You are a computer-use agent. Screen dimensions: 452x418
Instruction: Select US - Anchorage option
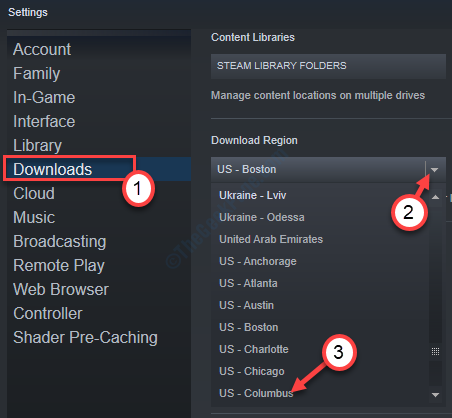(x=258, y=261)
